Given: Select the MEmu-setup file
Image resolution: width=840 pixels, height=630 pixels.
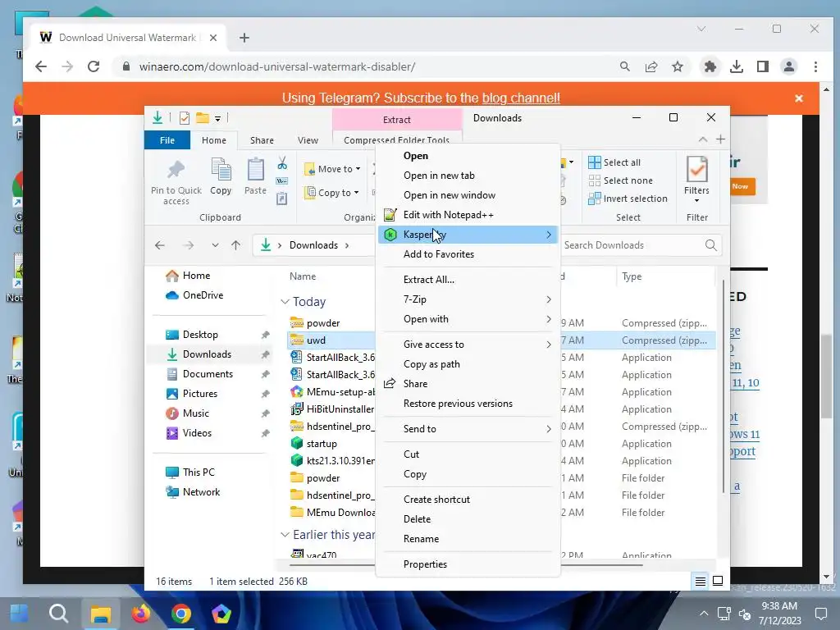Looking at the screenshot, I should coord(332,392).
